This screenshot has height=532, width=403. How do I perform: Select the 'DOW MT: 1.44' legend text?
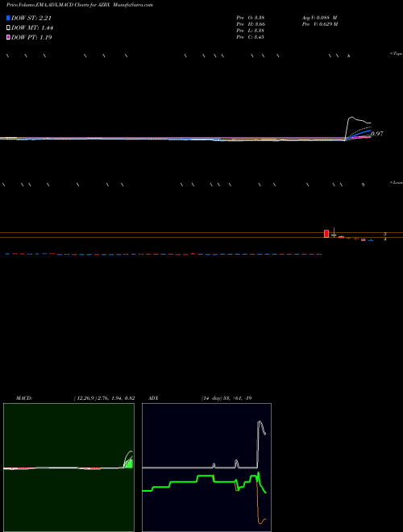(32, 27)
